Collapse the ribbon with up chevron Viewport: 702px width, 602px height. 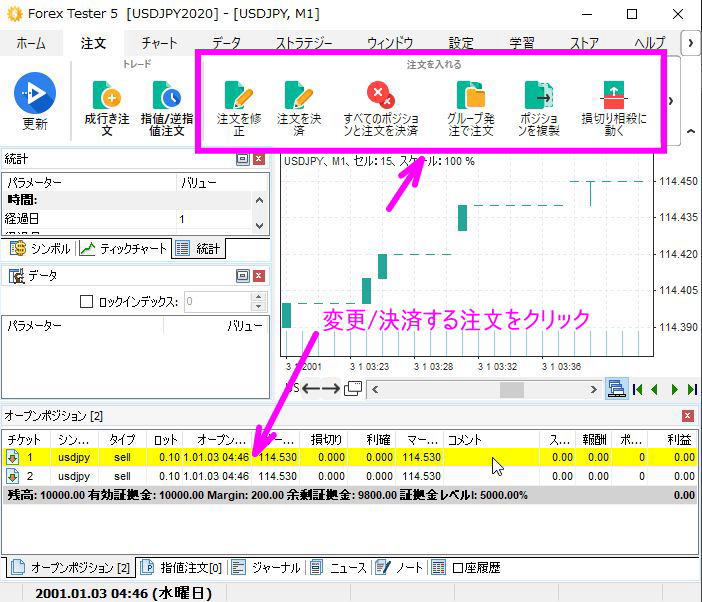pos(691,131)
